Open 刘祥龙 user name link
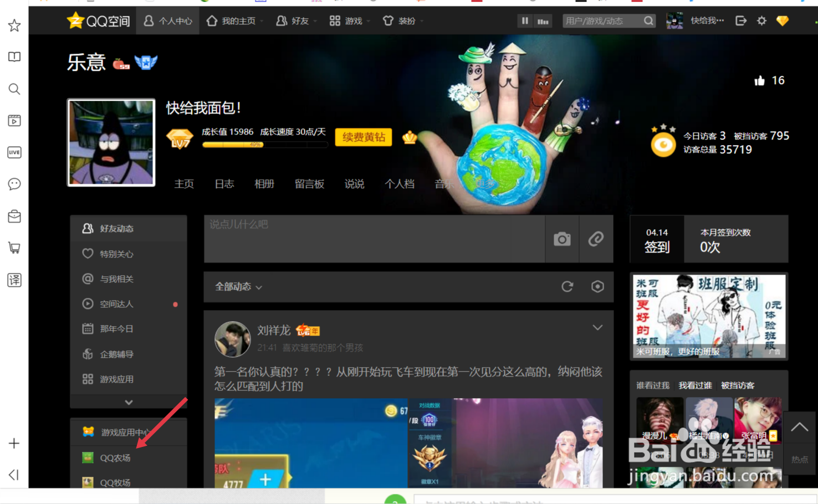The height and width of the screenshot is (504, 818). click(x=274, y=331)
